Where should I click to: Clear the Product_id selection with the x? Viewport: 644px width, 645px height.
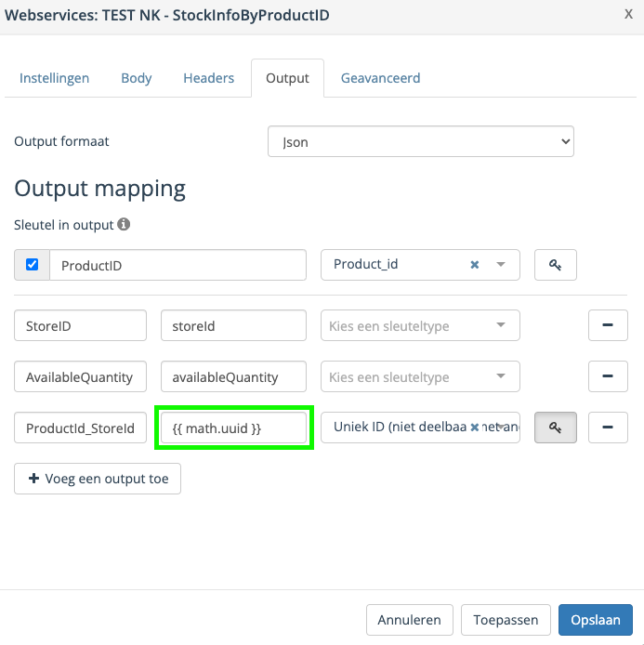click(x=475, y=265)
